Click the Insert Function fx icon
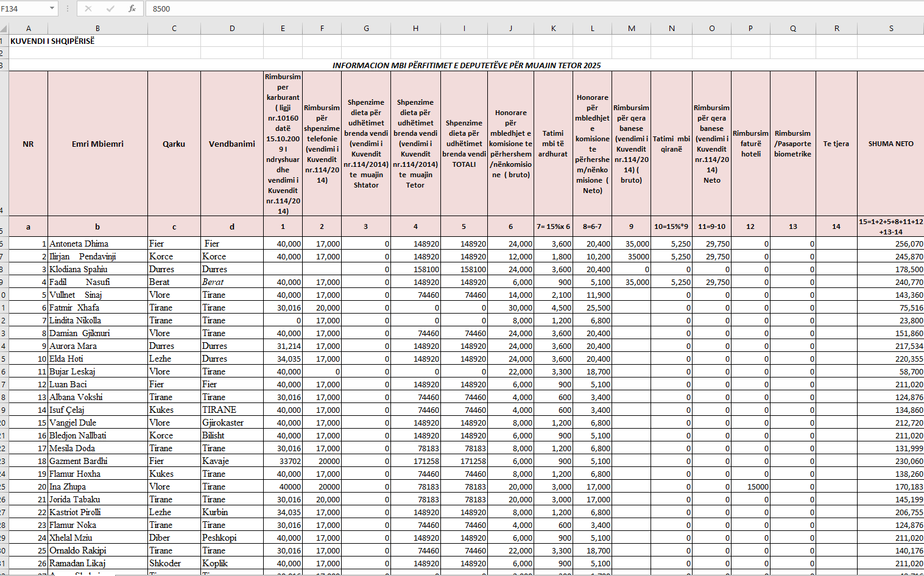This screenshot has height=576, width=924. pos(132,9)
